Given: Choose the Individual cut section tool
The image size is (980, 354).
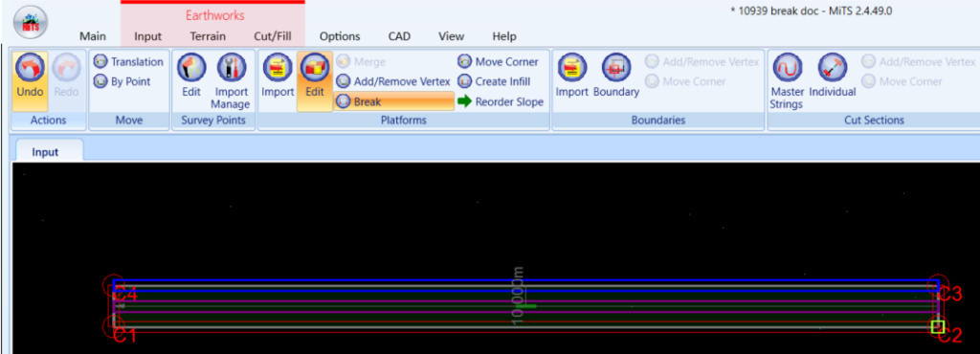Looking at the screenshot, I should click(833, 67).
